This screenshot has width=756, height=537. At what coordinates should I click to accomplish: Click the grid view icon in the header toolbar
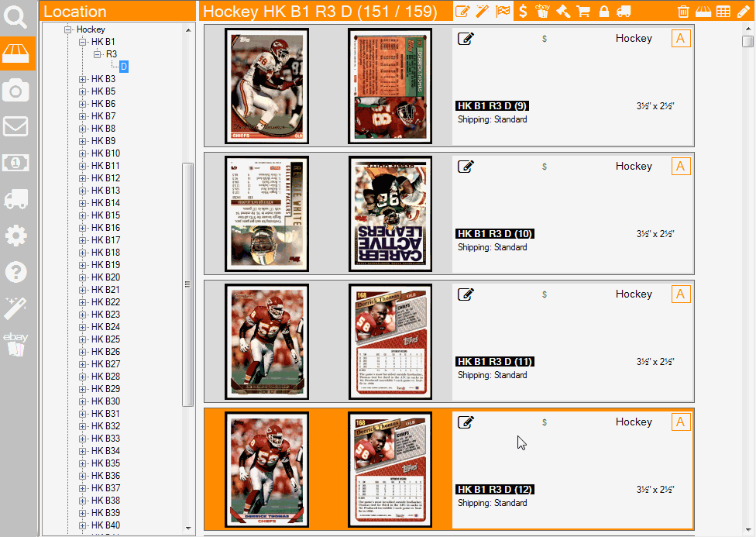coord(723,11)
